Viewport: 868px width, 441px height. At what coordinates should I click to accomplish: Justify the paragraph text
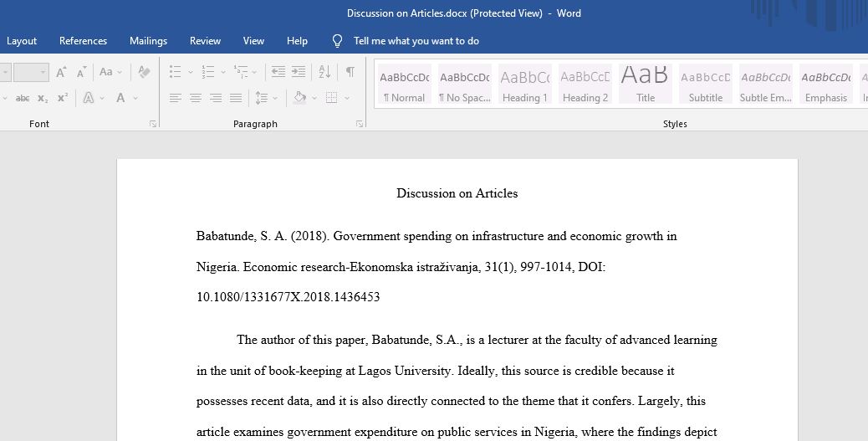pyautogui.click(x=236, y=98)
